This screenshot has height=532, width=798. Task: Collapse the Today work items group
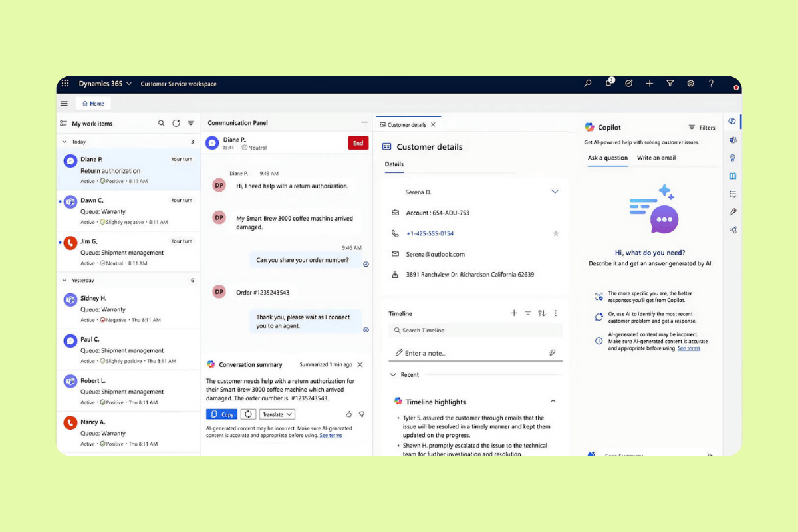(x=65, y=142)
